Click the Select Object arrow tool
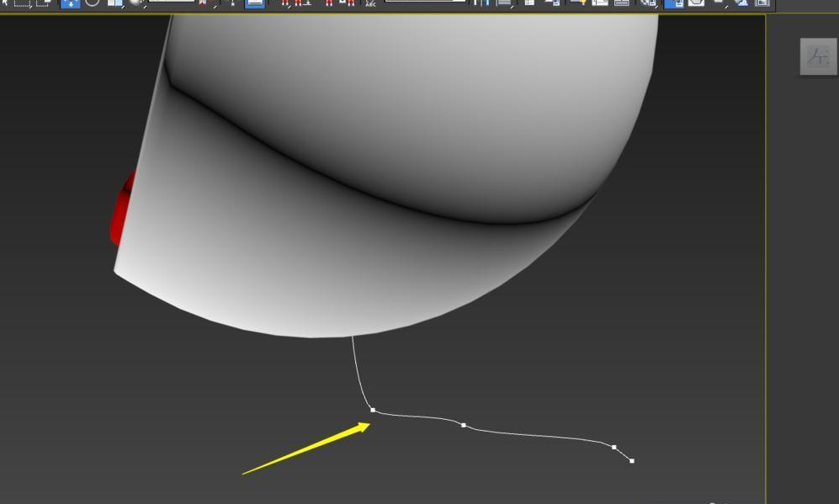 click(5, 3)
